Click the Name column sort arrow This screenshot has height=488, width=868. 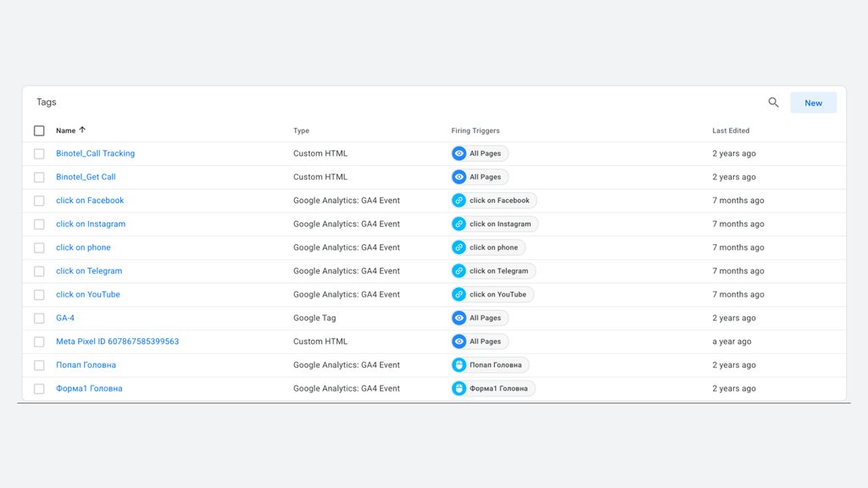tap(82, 130)
